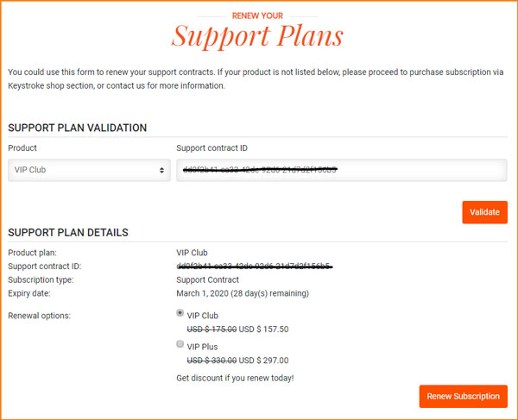The image size is (518, 420).
Task: Select the VIP Club renewal radio button
Action: tap(180, 313)
